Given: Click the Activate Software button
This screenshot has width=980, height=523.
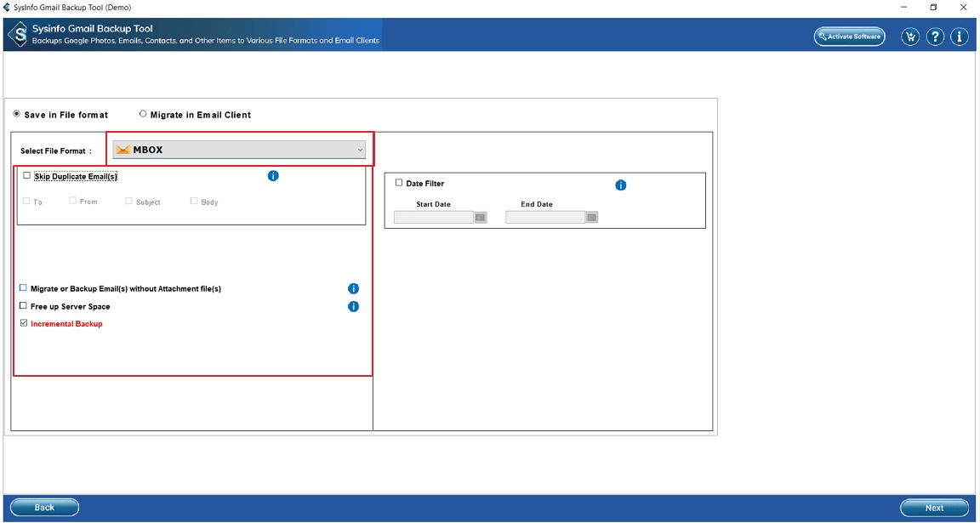Looking at the screenshot, I should pyautogui.click(x=849, y=37).
